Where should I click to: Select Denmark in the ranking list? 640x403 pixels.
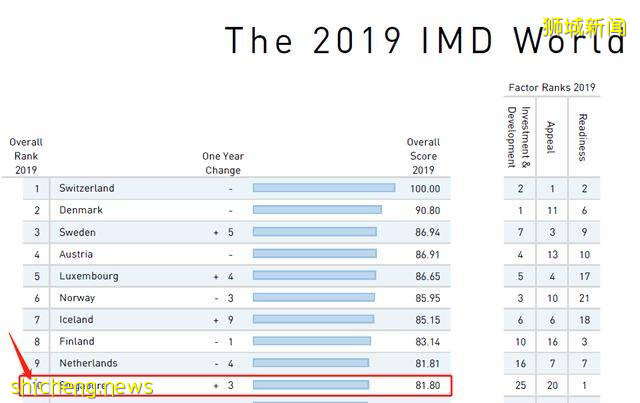pyautogui.click(x=80, y=210)
